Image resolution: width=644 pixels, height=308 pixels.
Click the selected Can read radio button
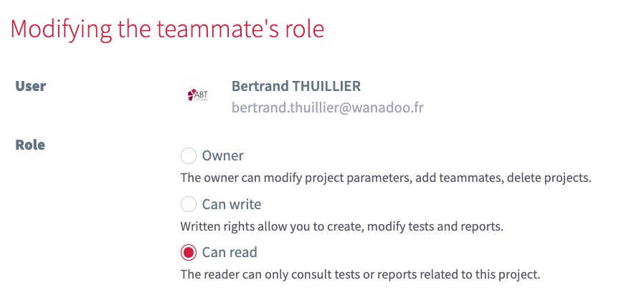click(188, 253)
